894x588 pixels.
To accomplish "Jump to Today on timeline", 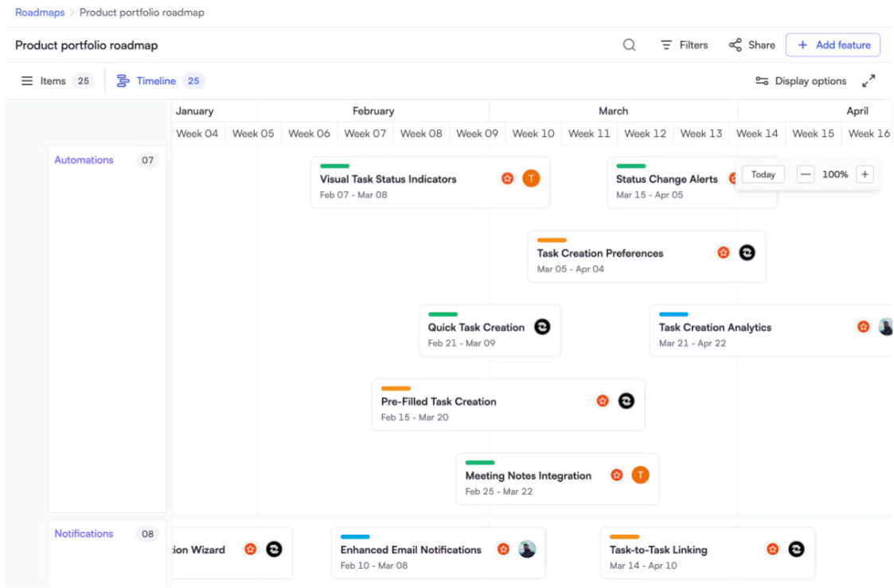I will tap(763, 174).
